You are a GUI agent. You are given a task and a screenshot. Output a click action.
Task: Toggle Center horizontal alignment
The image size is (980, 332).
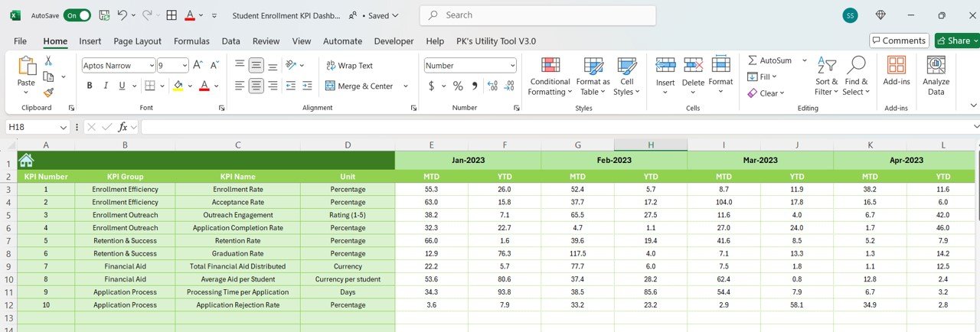point(257,86)
